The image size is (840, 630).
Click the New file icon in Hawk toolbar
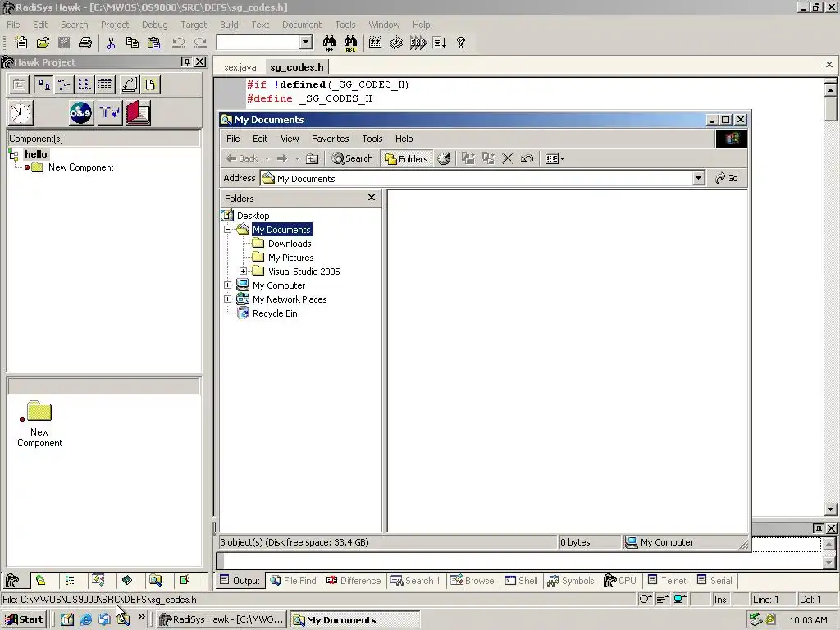click(x=21, y=43)
